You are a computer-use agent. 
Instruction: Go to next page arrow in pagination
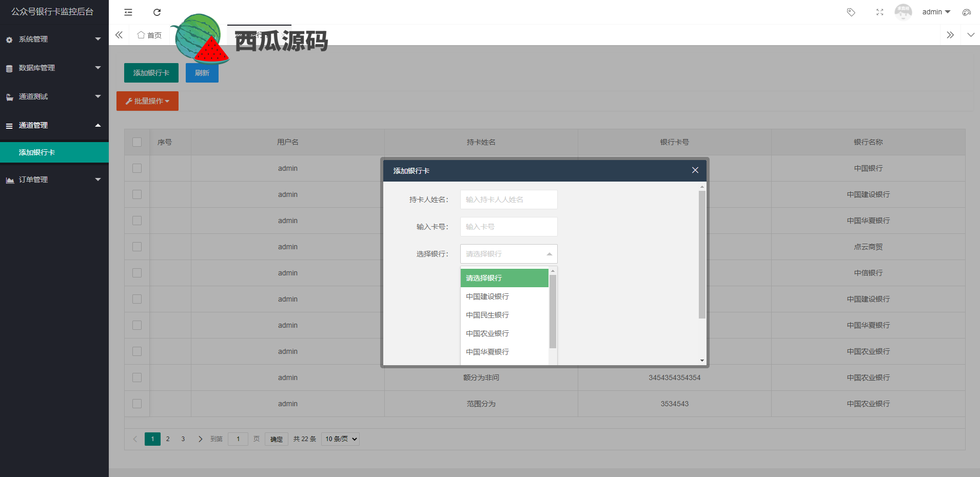pyautogui.click(x=200, y=439)
